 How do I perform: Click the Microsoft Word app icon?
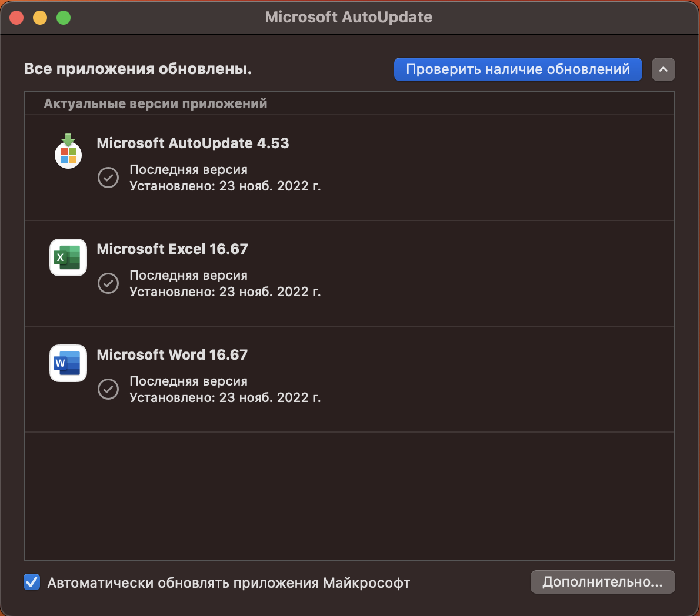pos(68,363)
